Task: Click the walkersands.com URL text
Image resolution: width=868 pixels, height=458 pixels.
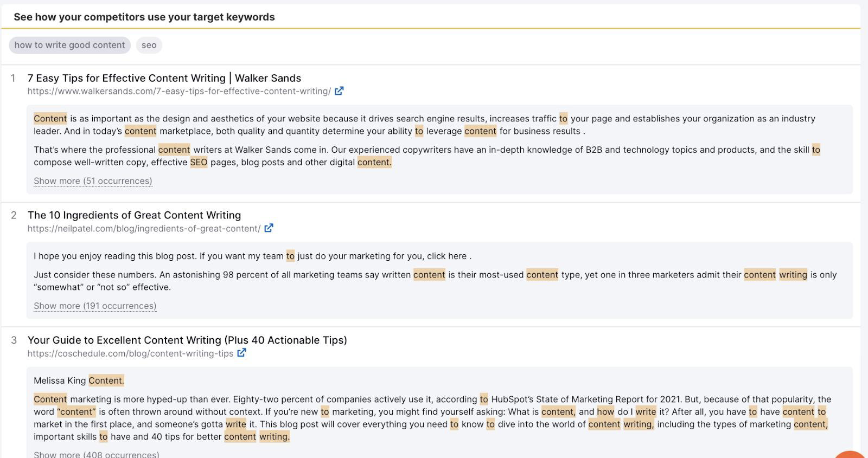Action: click(x=179, y=91)
